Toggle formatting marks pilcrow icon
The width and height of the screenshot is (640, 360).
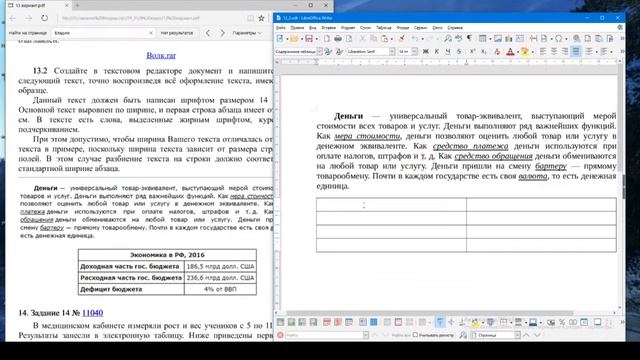click(469, 39)
